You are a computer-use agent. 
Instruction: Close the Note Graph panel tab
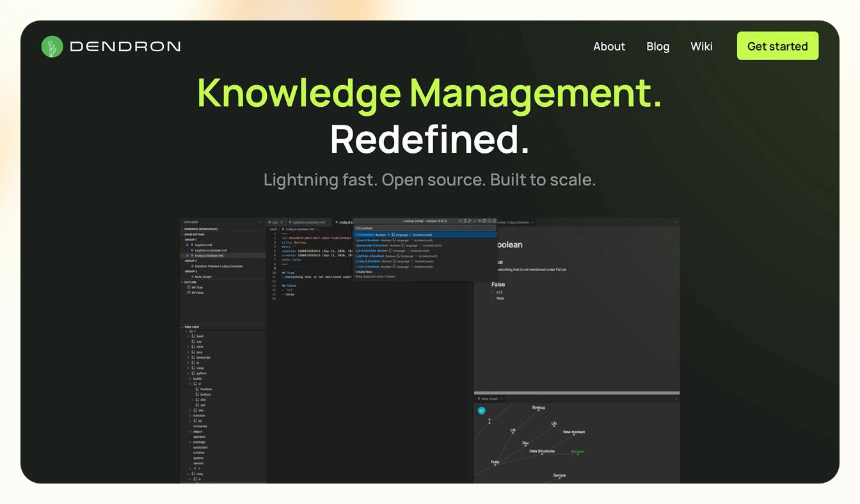(502, 398)
